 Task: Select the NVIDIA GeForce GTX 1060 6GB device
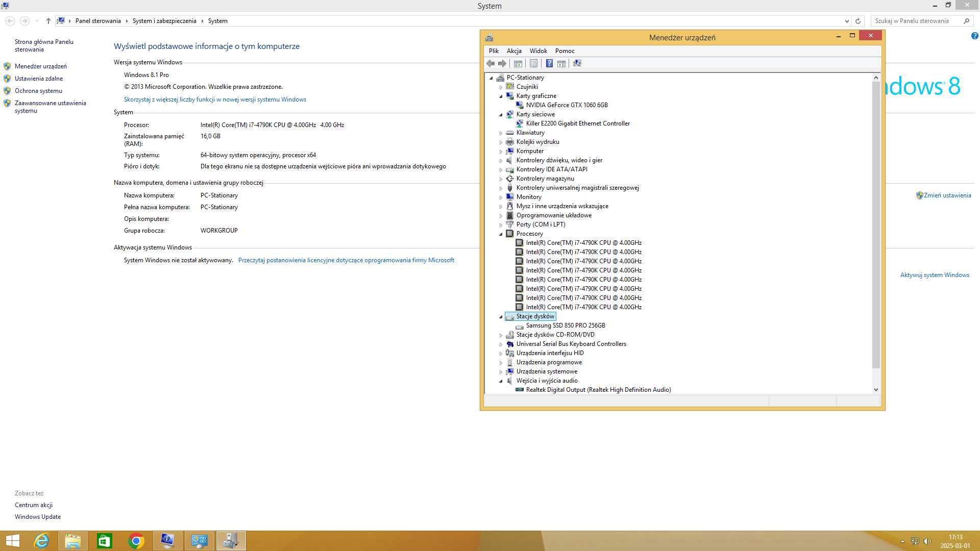[x=567, y=105]
